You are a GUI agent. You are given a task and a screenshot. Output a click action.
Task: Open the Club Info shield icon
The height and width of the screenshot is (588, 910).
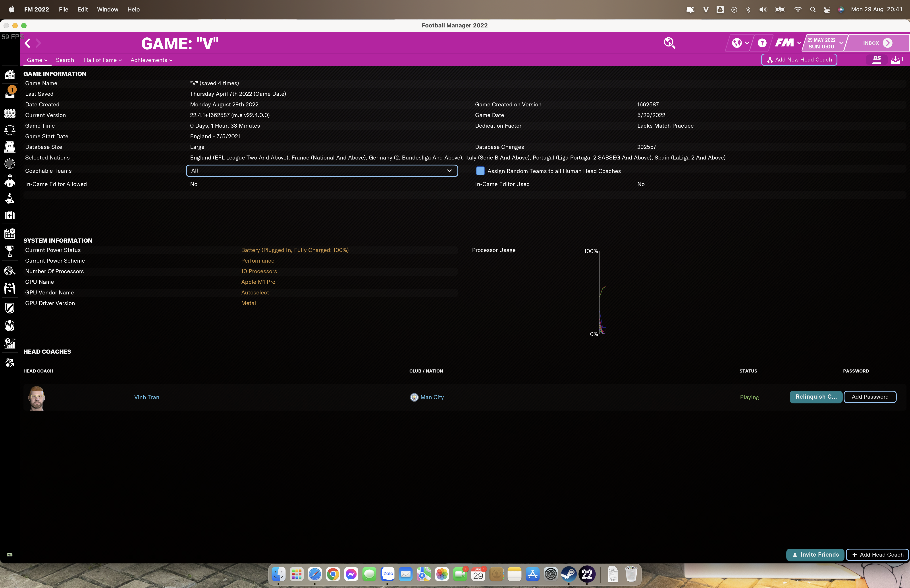pyautogui.click(x=10, y=308)
